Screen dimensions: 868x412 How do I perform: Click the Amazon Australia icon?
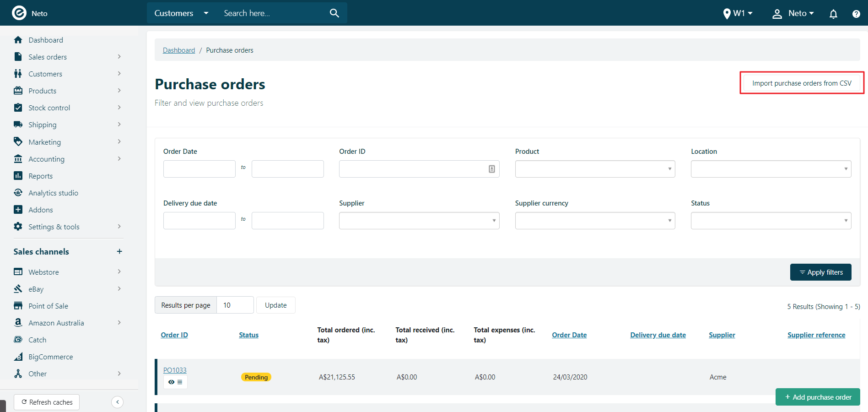[18, 323]
